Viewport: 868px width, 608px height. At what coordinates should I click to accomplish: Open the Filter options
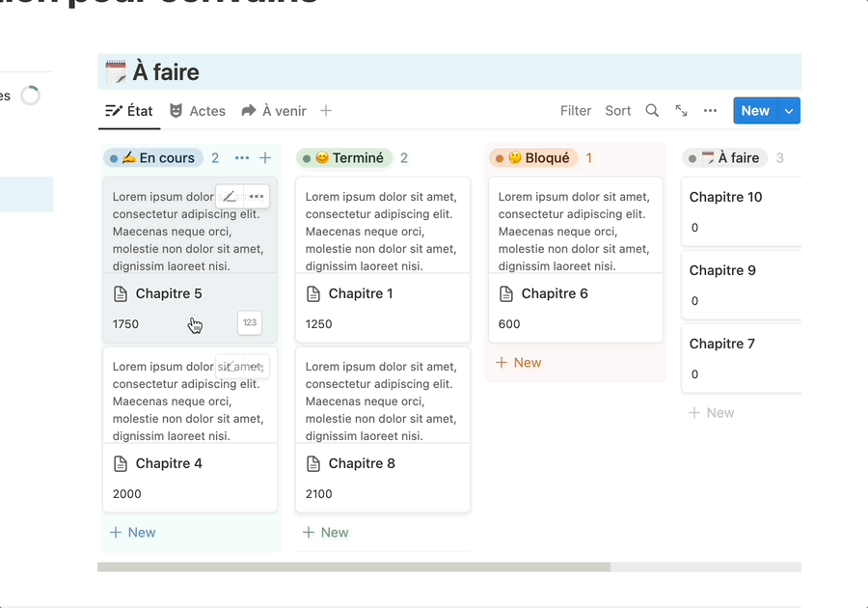[x=576, y=111]
